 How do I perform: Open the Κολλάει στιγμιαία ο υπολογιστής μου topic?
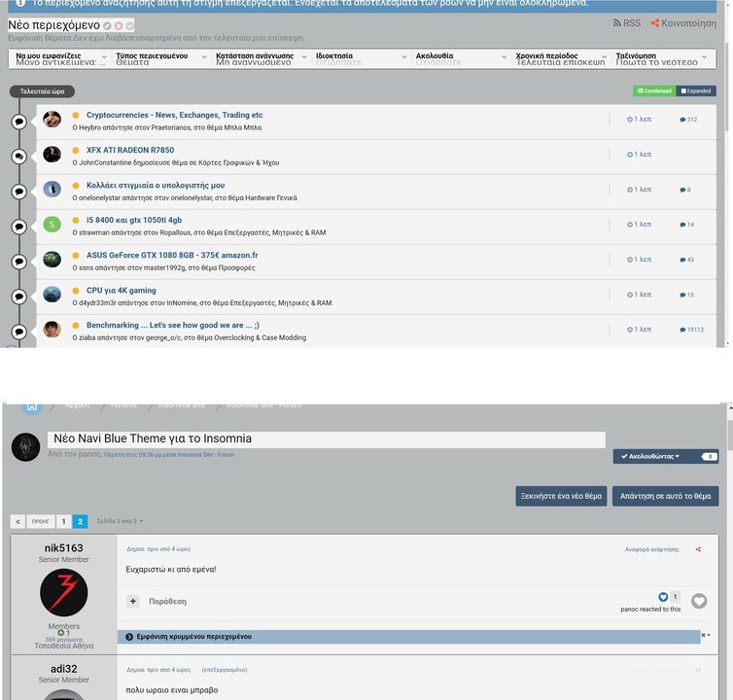click(x=156, y=185)
